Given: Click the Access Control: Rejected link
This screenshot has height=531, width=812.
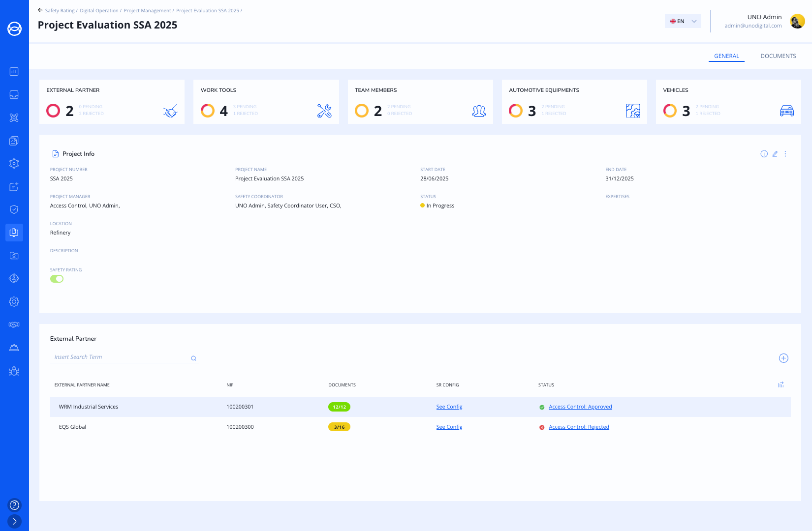Looking at the screenshot, I should (579, 427).
